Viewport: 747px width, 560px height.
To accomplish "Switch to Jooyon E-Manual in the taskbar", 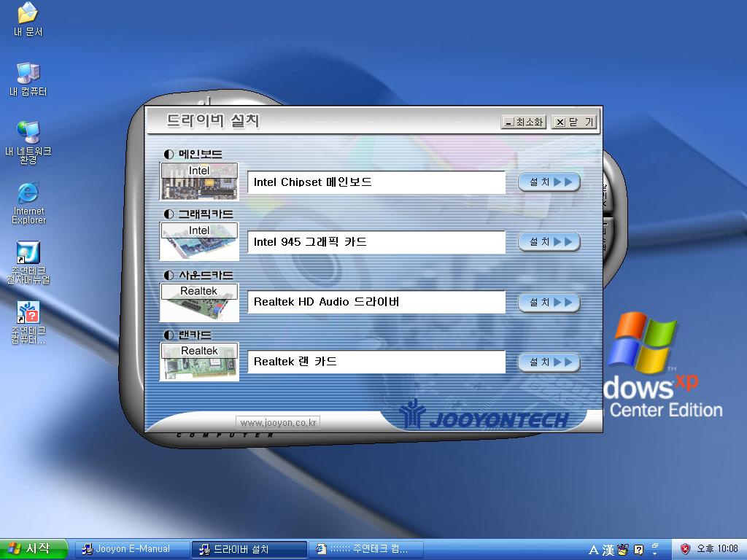I will 133,550.
